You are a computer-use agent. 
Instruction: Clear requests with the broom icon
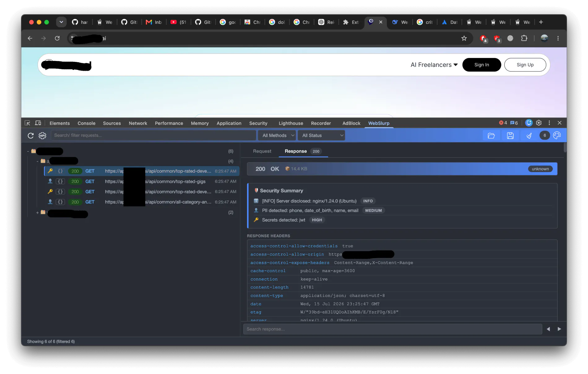[529, 136]
